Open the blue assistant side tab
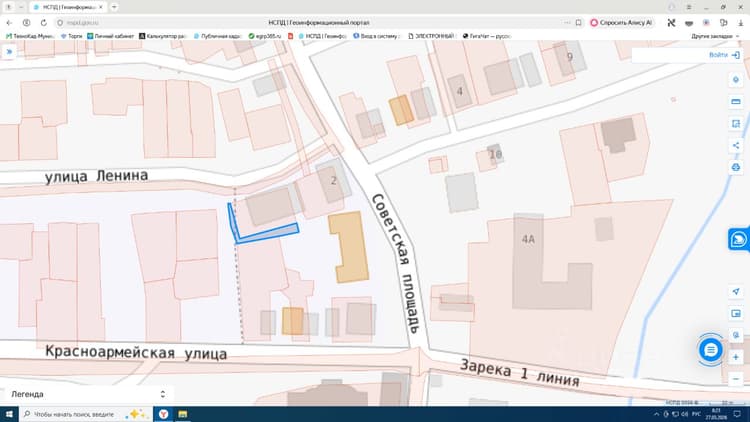 pyautogui.click(x=739, y=239)
